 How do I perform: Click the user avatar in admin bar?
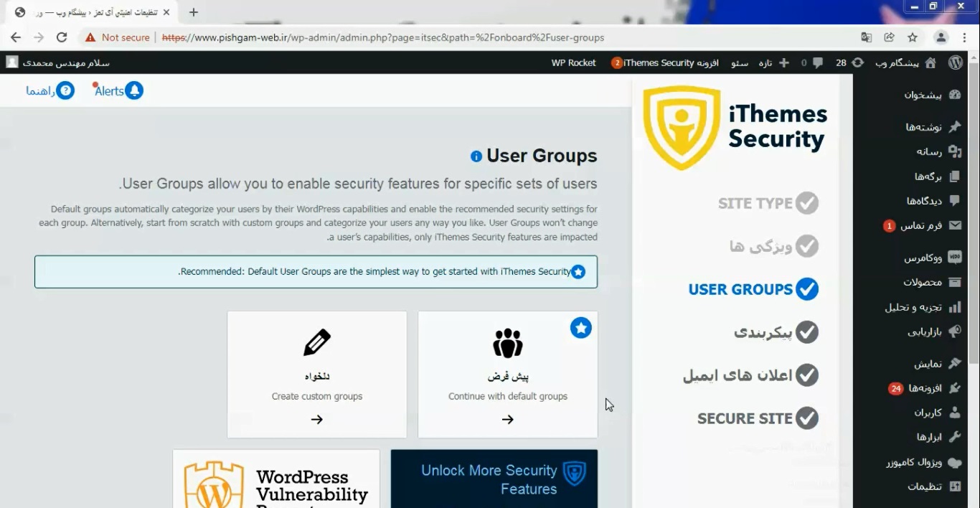click(12, 62)
